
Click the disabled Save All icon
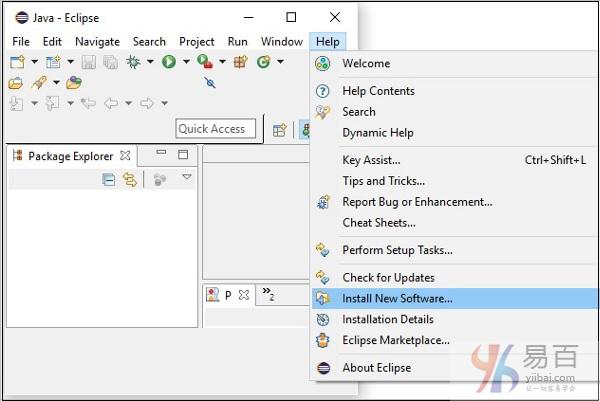coord(111,62)
